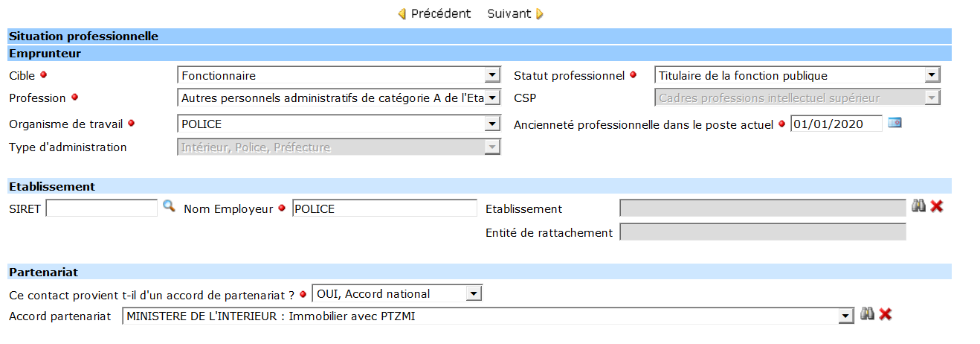Open the partnership agreement OUI, Accord national dropdown
The height and width of the screenshot is (344, 980).
click(474, 294)
